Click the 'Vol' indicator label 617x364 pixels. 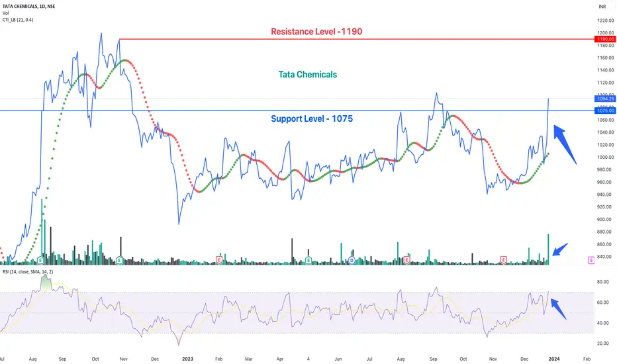[5, 13]
